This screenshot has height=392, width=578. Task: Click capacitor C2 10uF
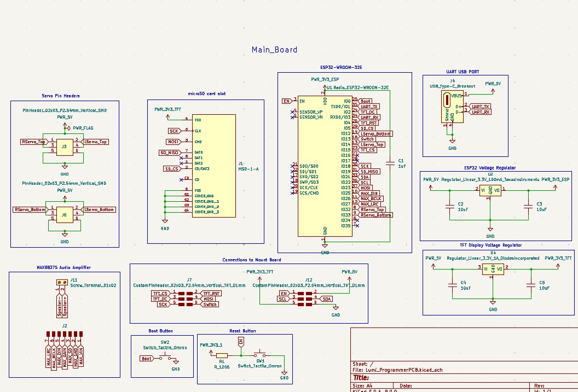[450, 207]
